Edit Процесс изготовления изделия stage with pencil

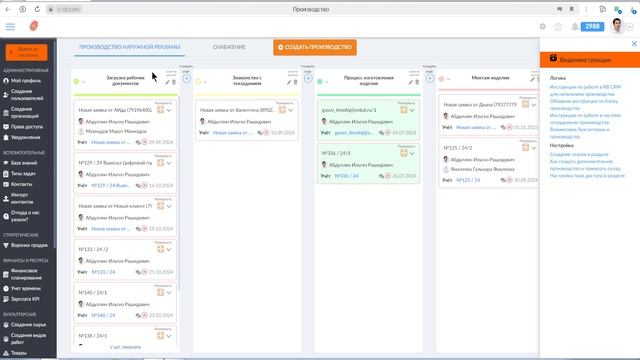[410, 82]
